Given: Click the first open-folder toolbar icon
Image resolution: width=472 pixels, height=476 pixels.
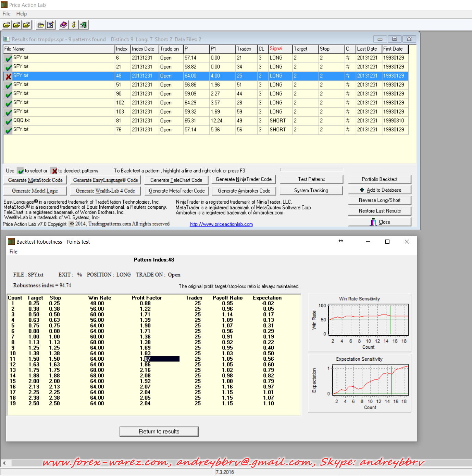Looking at the screenshot, I should [x=7, y=25].
